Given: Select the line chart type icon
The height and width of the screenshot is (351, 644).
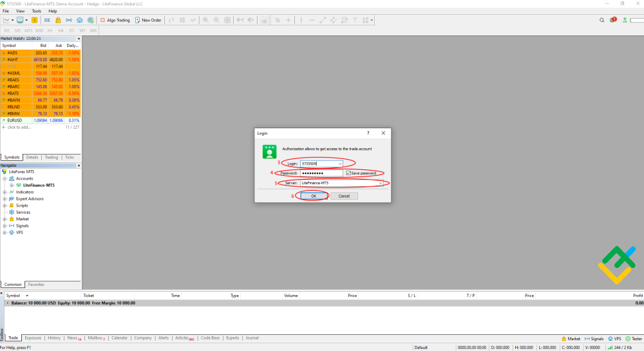Looking at the screenshot, I should click(x=193, y=20).
